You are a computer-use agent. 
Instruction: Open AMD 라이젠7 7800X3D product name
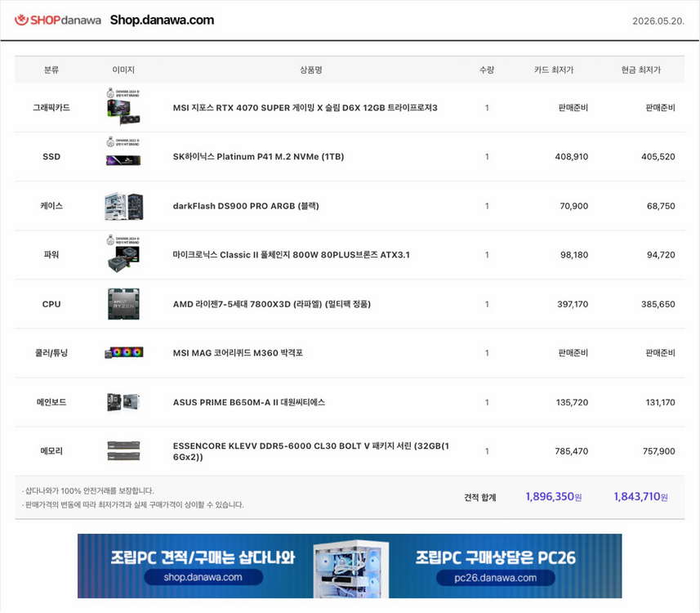(x=272, y=304)
